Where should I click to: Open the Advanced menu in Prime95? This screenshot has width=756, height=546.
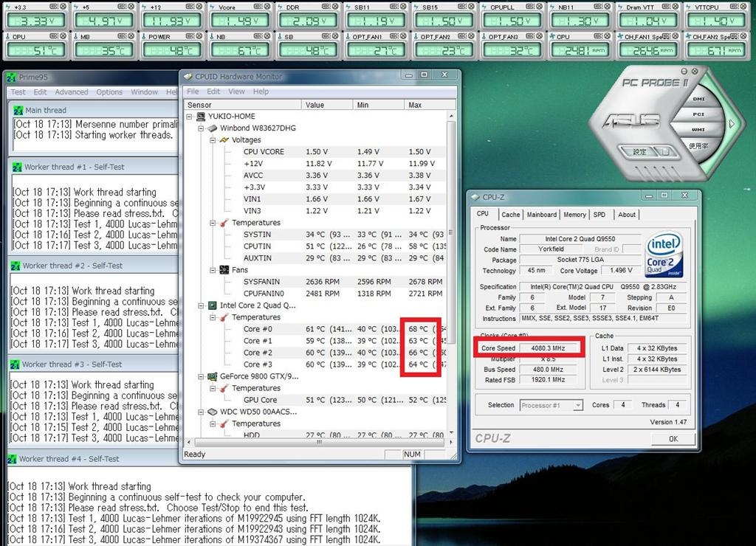72,92
